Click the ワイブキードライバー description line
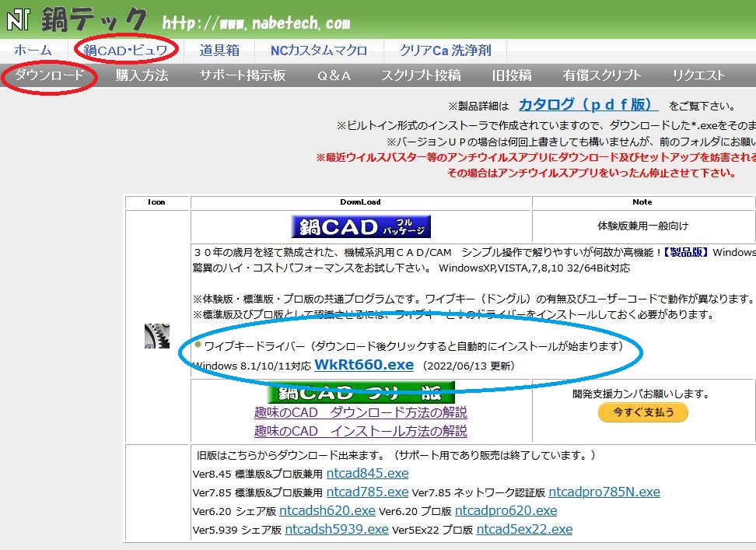Image resolution: width=756 pixels, height=550 pixels. (414, 346)
